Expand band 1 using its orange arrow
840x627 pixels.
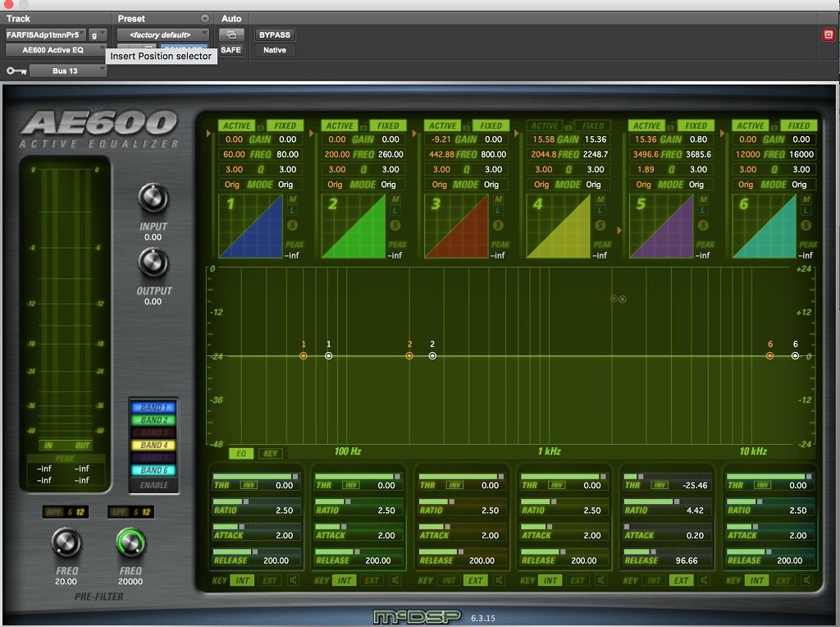point(209,133)
